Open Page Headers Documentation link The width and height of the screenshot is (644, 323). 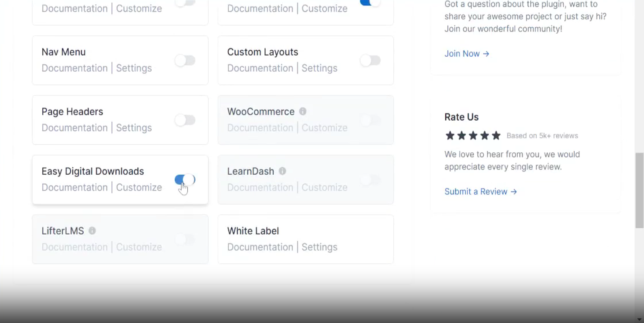[x=75, y=128]
